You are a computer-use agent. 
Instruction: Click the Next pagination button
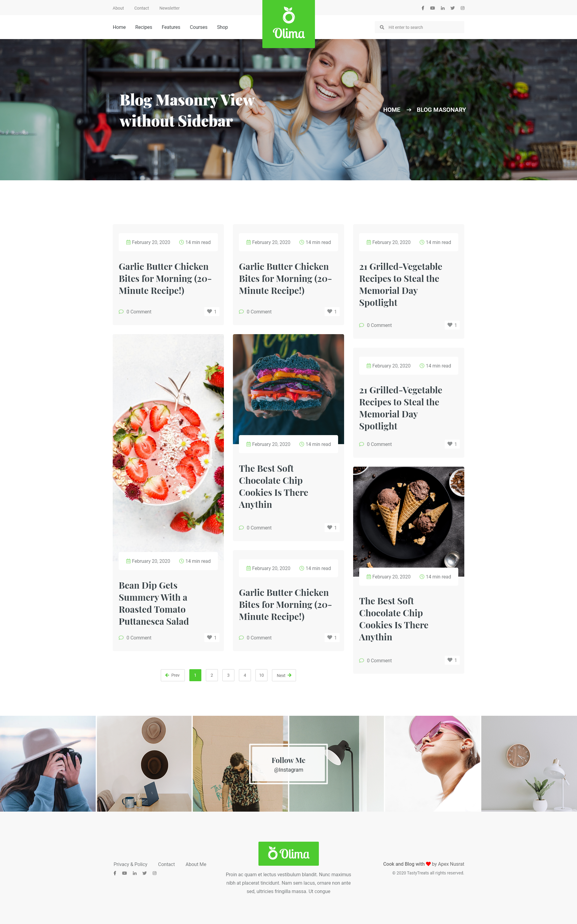[284, 675]
